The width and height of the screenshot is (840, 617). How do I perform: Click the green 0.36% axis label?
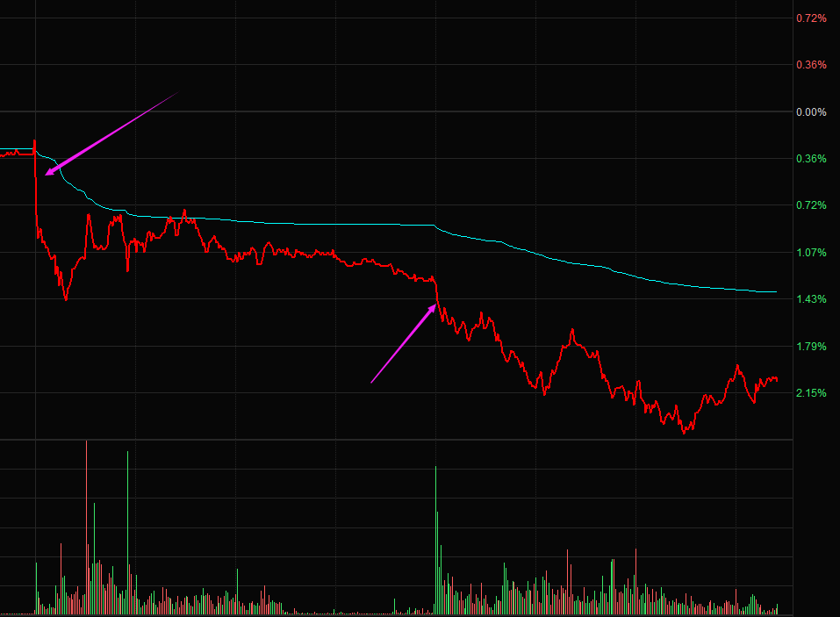pyautogui.click(x=811, y=159)
